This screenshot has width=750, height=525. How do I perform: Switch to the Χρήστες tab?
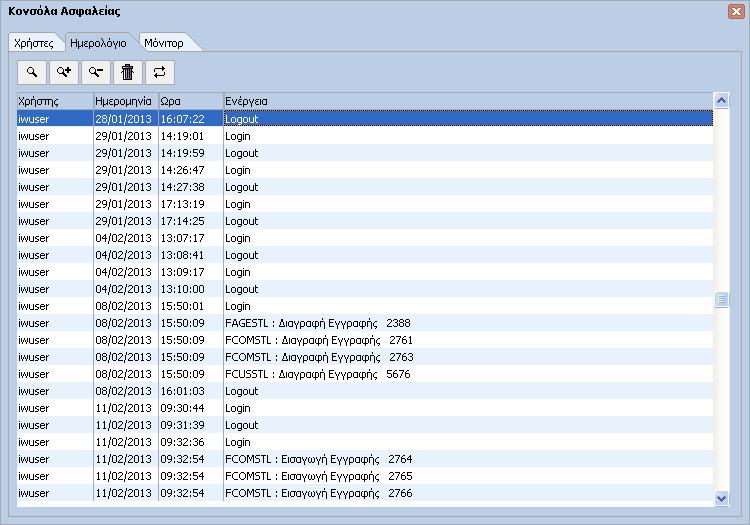click(x=33, y=43)
